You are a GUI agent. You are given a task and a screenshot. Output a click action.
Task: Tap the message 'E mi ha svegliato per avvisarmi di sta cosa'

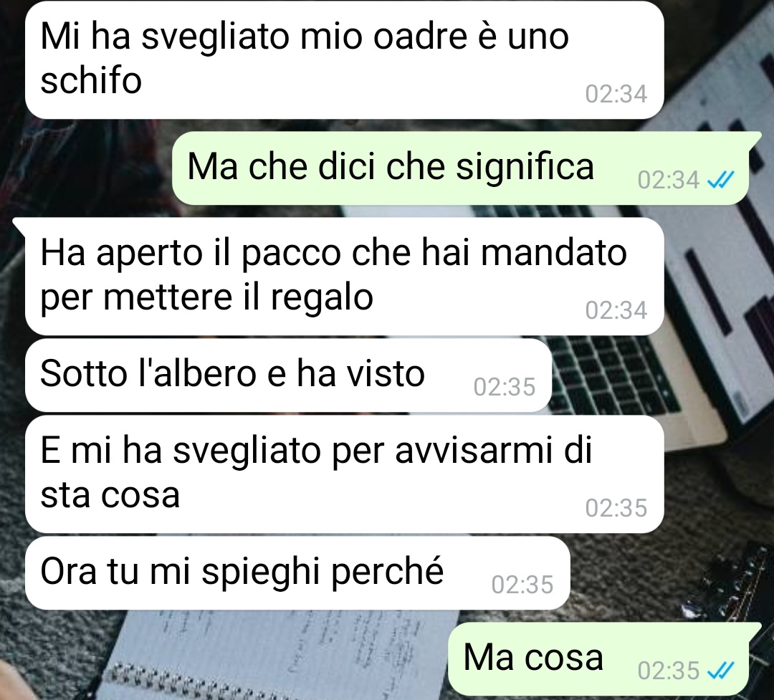pyautogui.click(x=344, y=474)
